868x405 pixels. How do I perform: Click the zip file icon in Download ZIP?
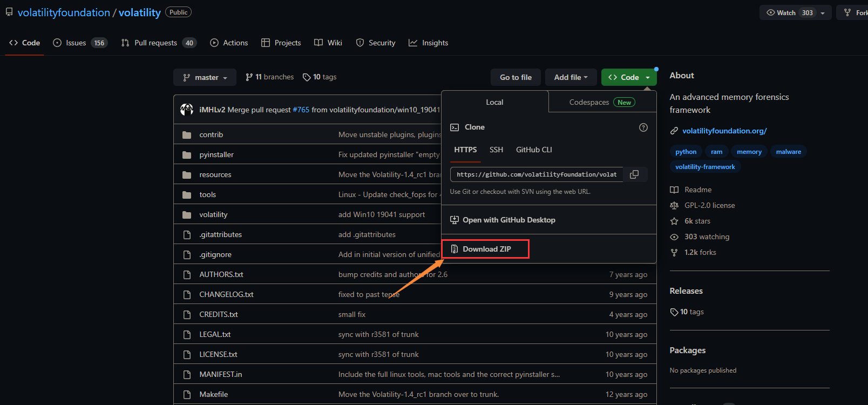click(455, 249)
